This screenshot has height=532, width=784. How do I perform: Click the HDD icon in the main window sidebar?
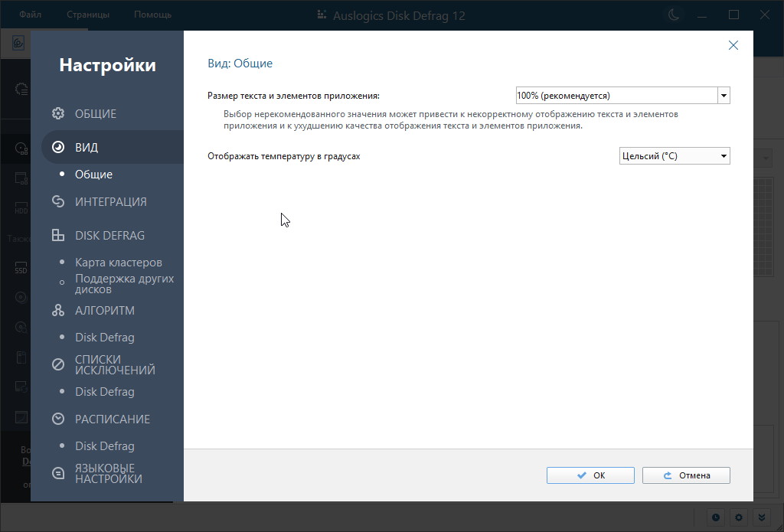pyautogui.click(x=21, y=208)
